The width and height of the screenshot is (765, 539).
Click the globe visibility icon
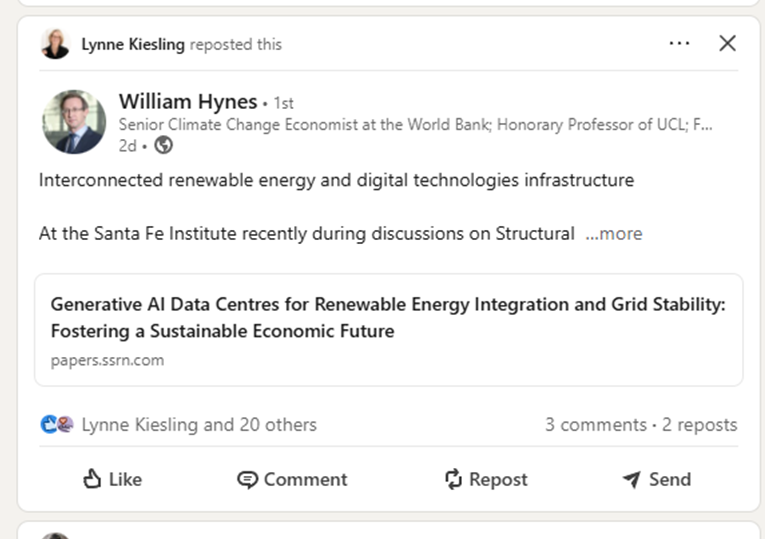[x=163, y=145]
